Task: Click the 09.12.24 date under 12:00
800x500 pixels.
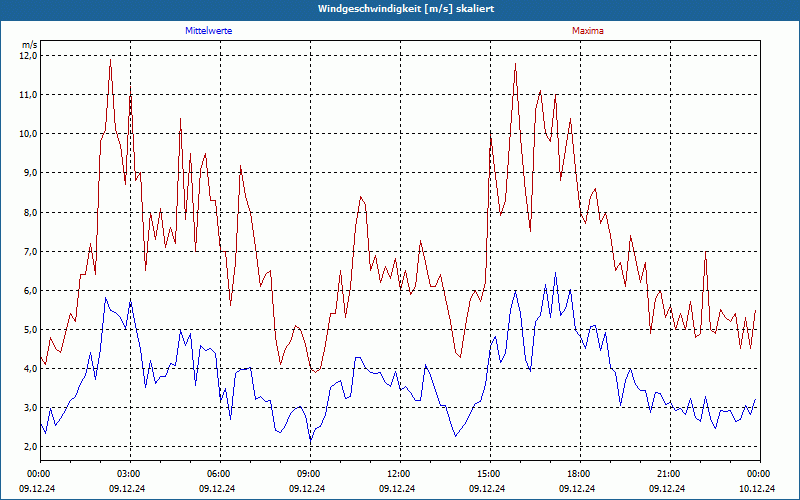Action: click(x=397, y=488)
